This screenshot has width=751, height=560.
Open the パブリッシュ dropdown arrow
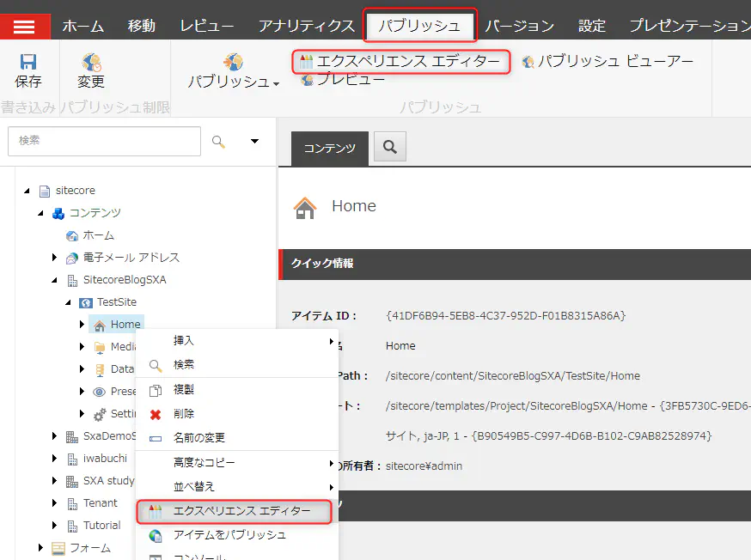point(277,84)
